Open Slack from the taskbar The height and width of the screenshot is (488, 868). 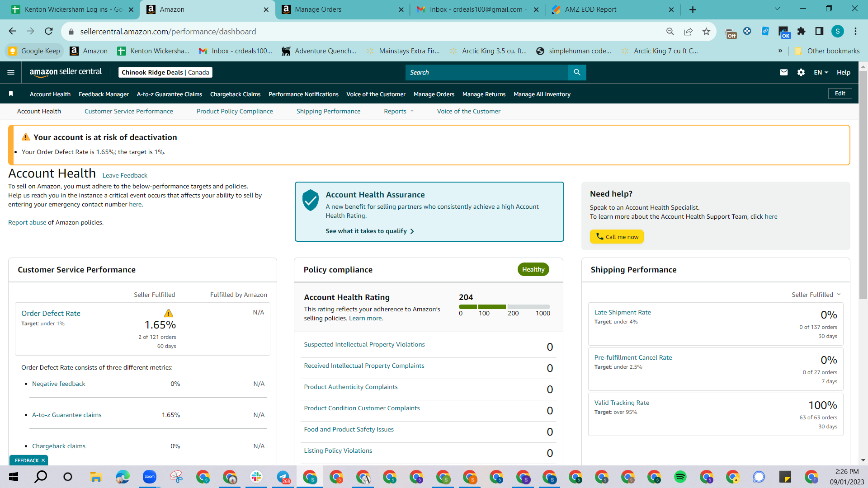256,477
